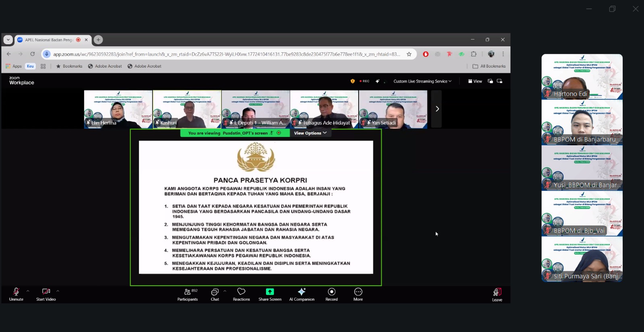The width and height of the screenshot is (644, 332).
Task: Bookmark this page with the star icon
Action: (409, 54)
